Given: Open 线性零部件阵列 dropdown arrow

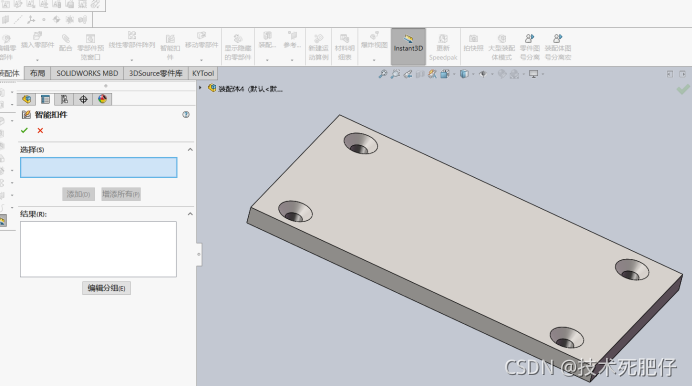Looking at the screenshot, I should coord(132,60).
